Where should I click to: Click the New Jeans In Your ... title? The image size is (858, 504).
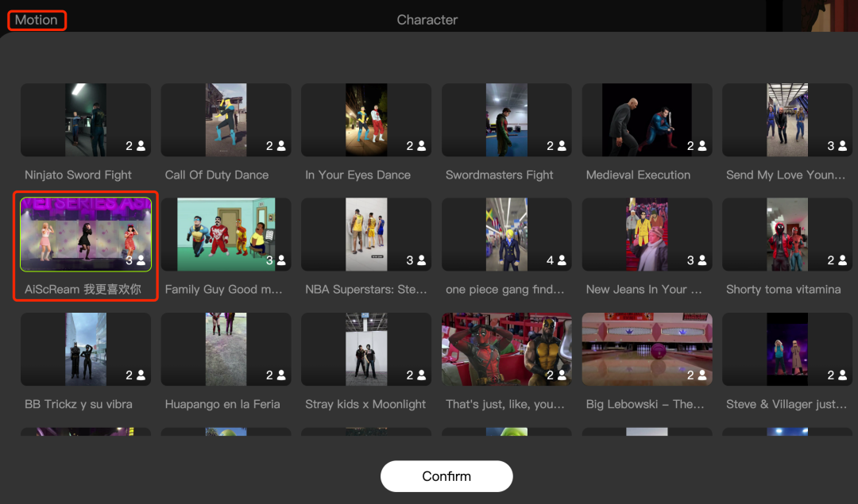pos(644,289)
